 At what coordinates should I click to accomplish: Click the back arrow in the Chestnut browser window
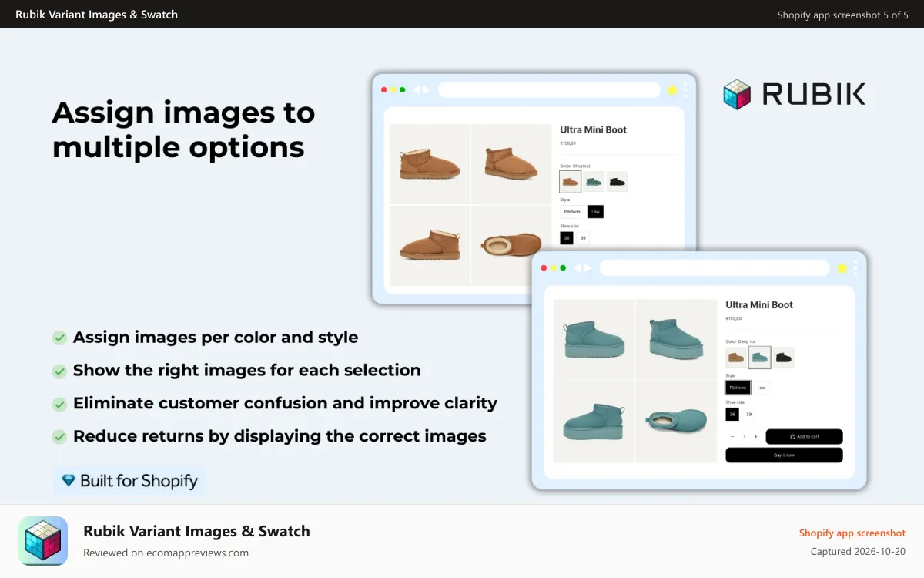pos(417,90)
